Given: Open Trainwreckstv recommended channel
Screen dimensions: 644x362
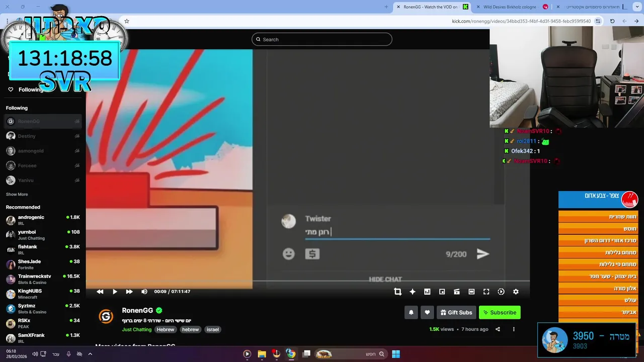Looking at the screenshot, I should coord(43,279).
